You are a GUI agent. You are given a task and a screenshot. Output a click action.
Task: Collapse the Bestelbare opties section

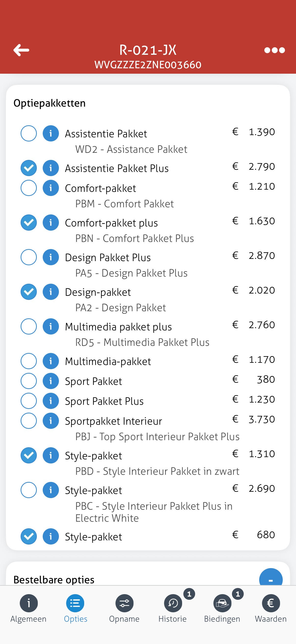pos(271,579)
